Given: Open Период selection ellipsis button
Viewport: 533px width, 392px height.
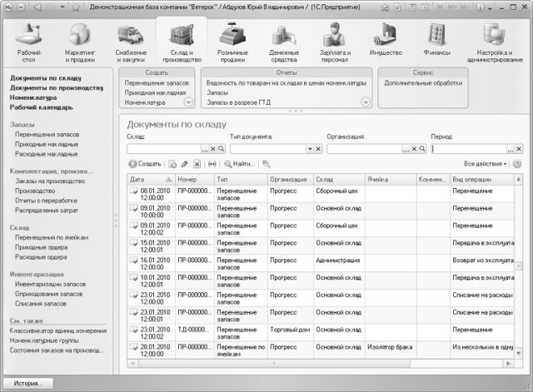Looking at the screenshot, I should click(x=511, y=149).
